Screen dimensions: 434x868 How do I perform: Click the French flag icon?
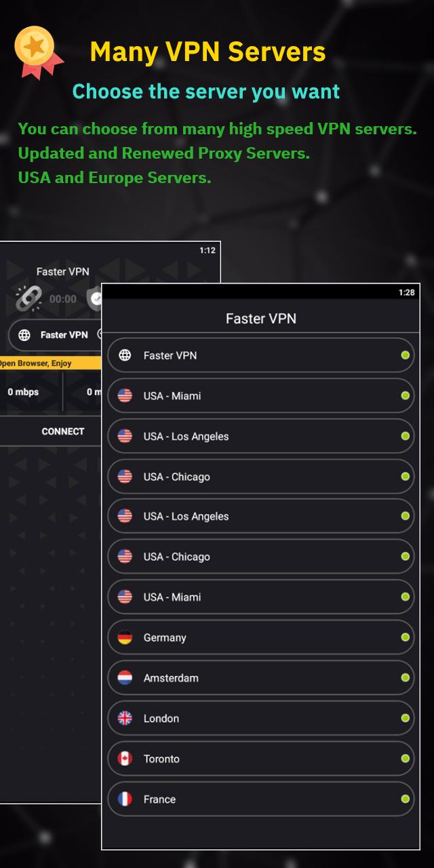(125, 799)
